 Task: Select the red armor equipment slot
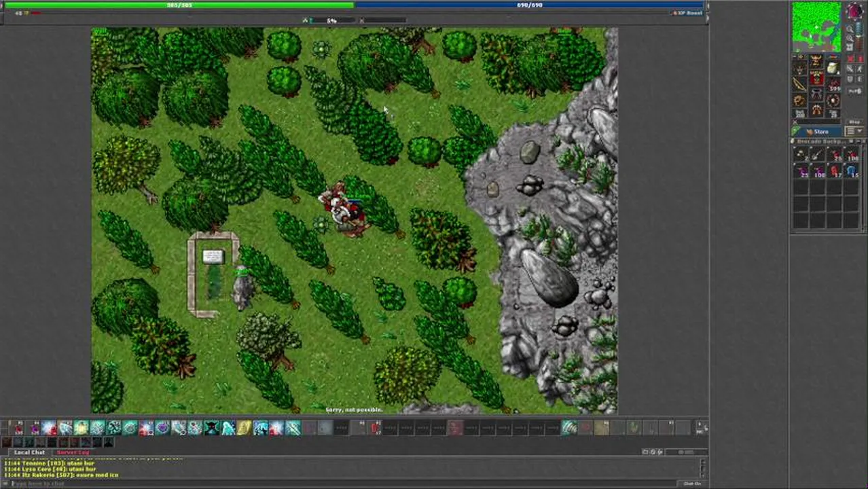pyautogui.click(x=816, y=77)
